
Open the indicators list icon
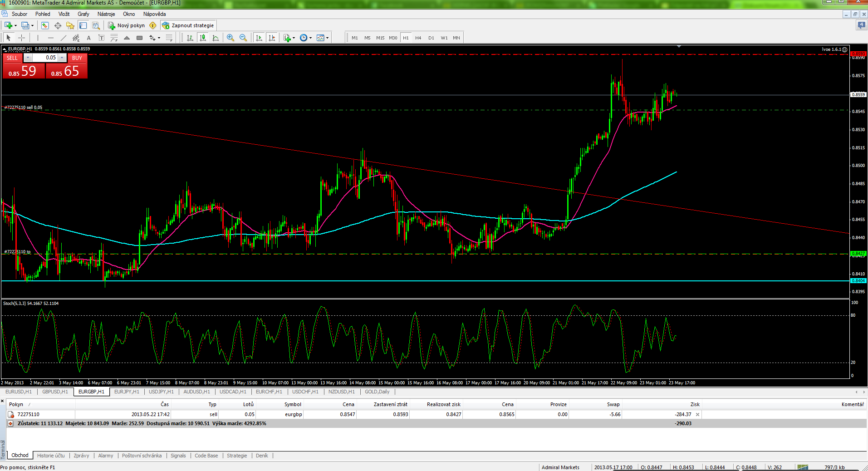[287, 38]
